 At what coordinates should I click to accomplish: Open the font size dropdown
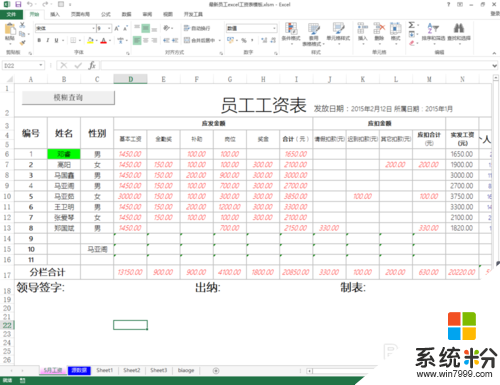pyautogui.click(x=109, y=28)
